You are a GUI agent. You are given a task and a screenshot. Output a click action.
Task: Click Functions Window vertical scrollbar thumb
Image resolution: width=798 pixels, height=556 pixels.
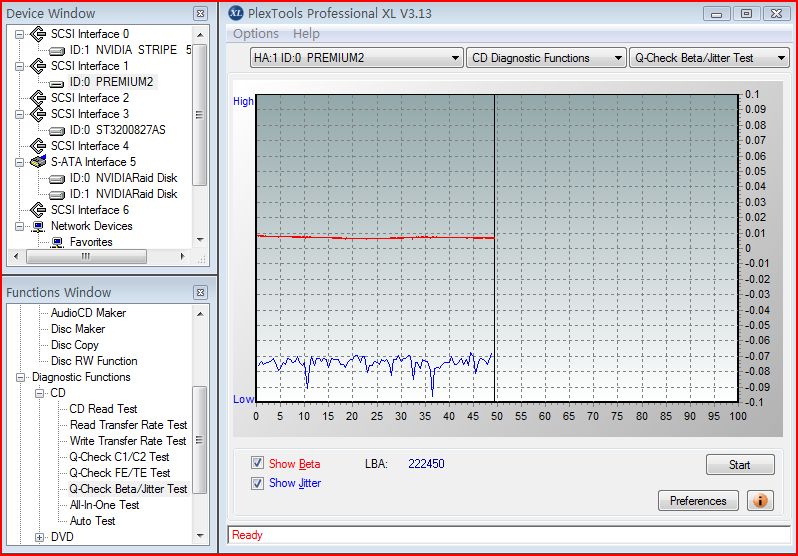click(200, 440)
